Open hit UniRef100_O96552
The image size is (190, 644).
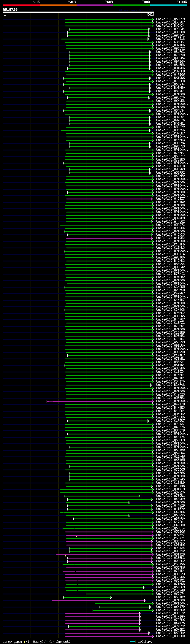170,48
